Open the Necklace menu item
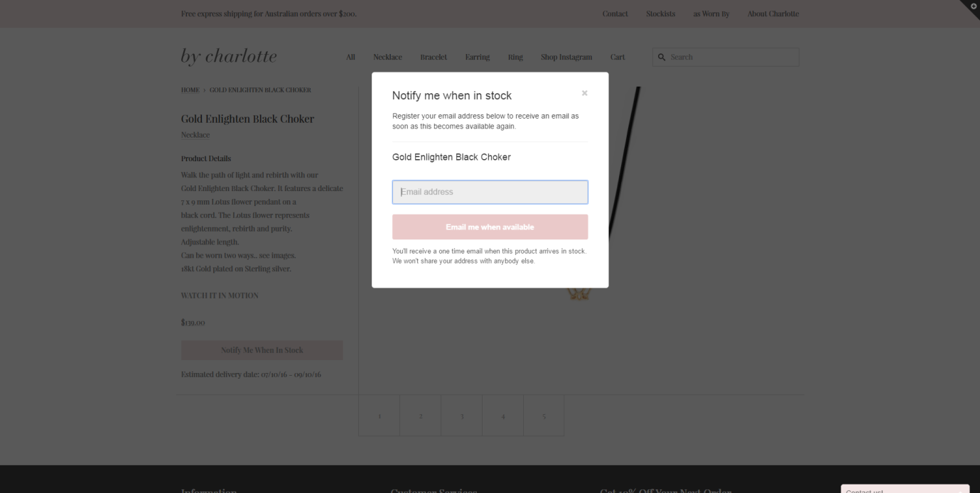 tap(387, 58)
